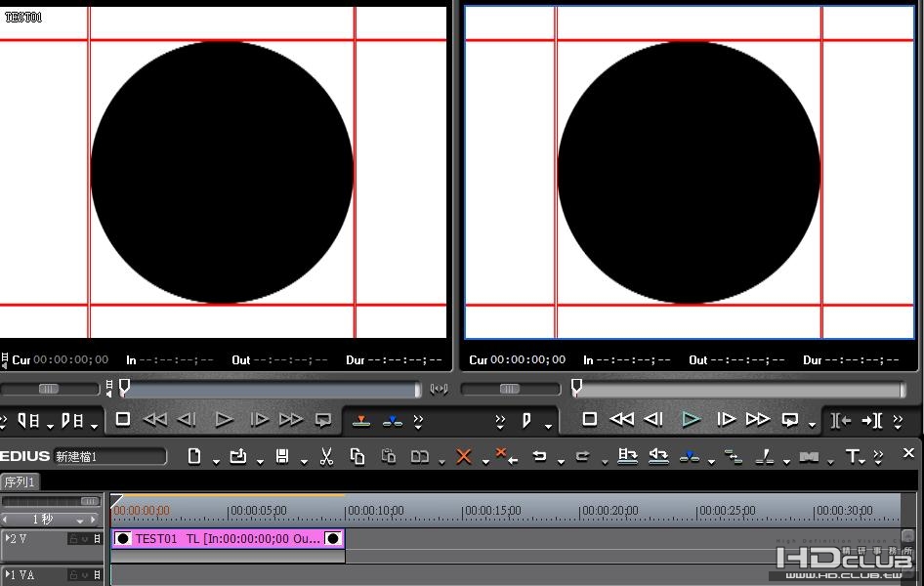Viewport: 924px width, 586px height.
Task: Click the Save project floppy disk icon
Action: [x=282, y=456]
